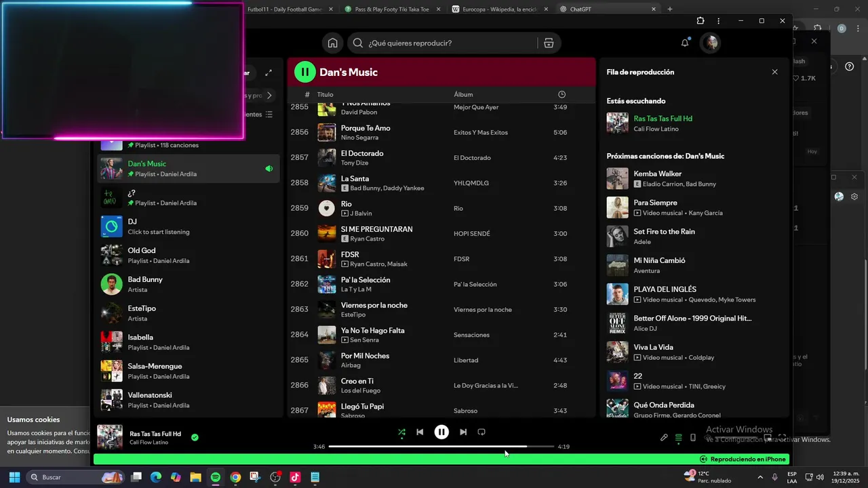Select the track Porque Te Amo
Image resolution: width=868 pixels, height=488 pixels.
point(441,132)
